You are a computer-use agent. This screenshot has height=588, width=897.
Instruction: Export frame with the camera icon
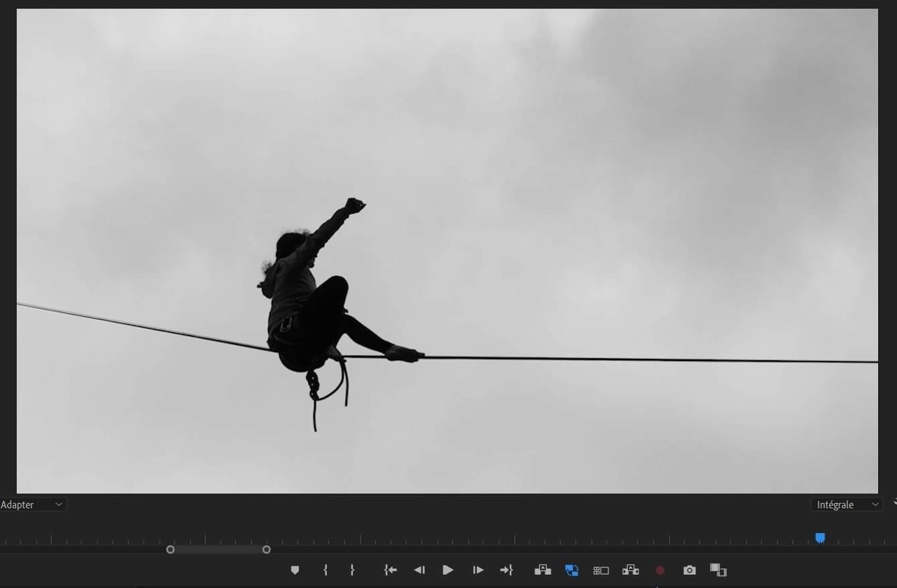689,570
